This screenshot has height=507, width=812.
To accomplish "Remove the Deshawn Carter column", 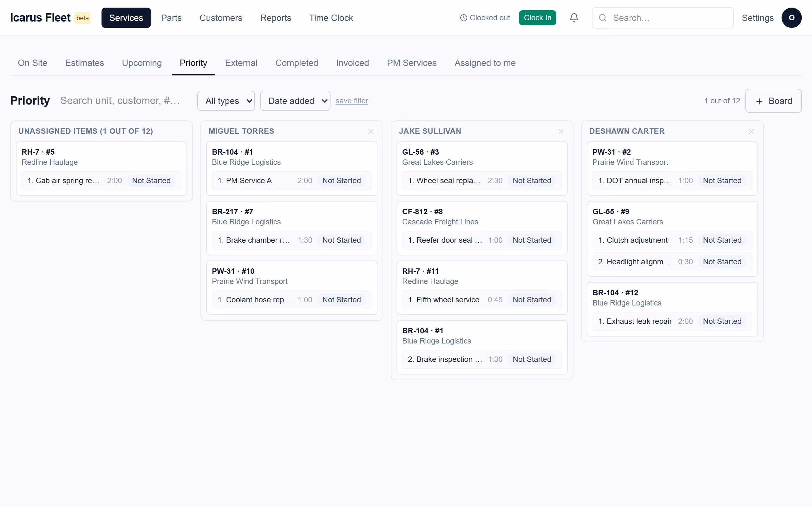I will [751, 132].
